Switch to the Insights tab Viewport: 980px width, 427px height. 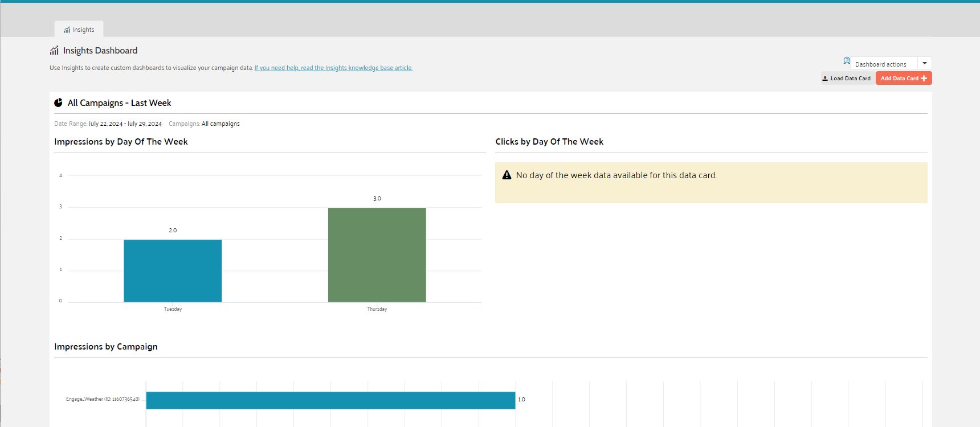pos(79,30)
